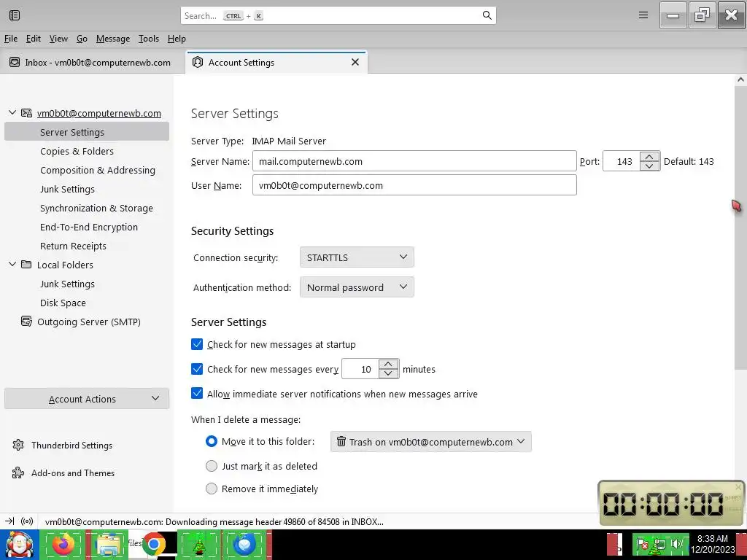Select Move it to this folder radio
The image size is (747, 560).
[212, 441]
